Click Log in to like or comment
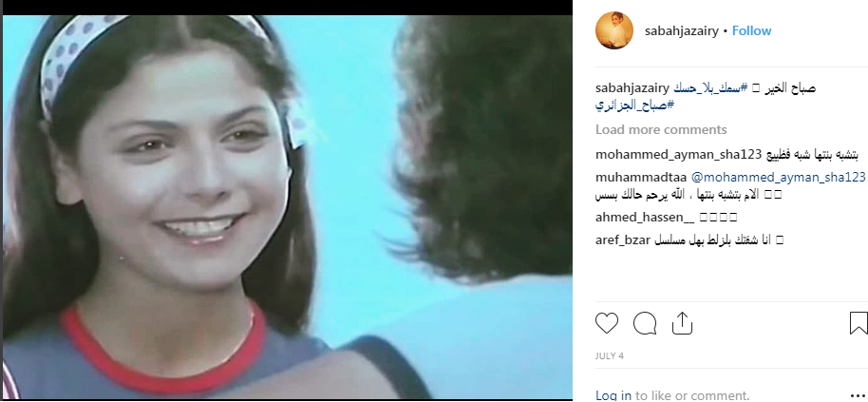This screenshot has width=868, height=402. 613,395
